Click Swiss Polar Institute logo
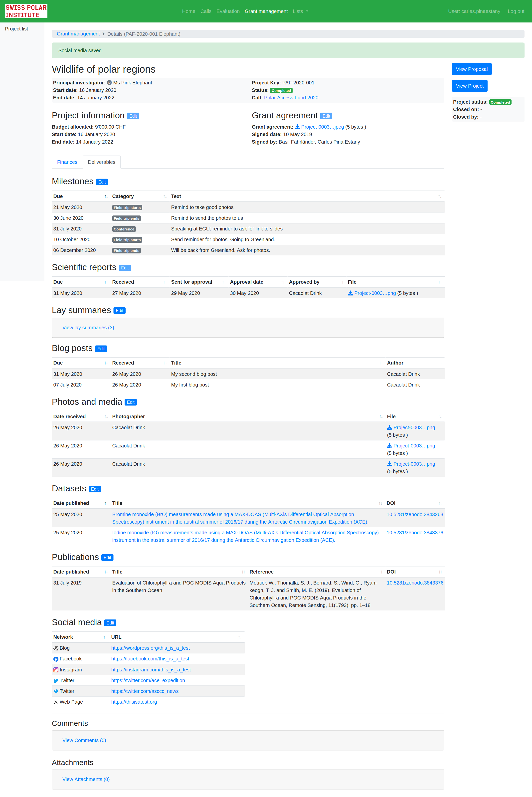Viewport: 532px width, 797px height. tap(26, 11)
